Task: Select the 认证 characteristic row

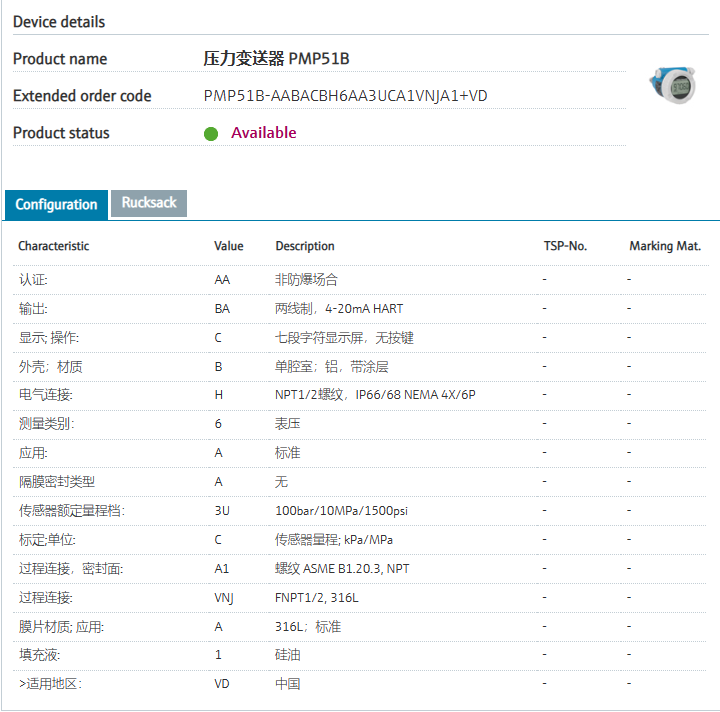Action: pos(33,280)
